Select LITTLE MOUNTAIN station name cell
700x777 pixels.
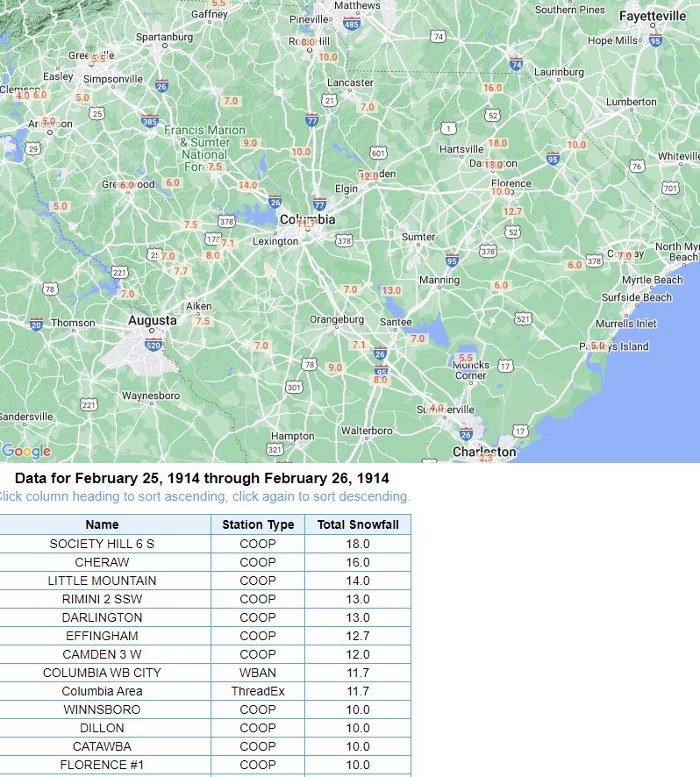click(102, 581)
